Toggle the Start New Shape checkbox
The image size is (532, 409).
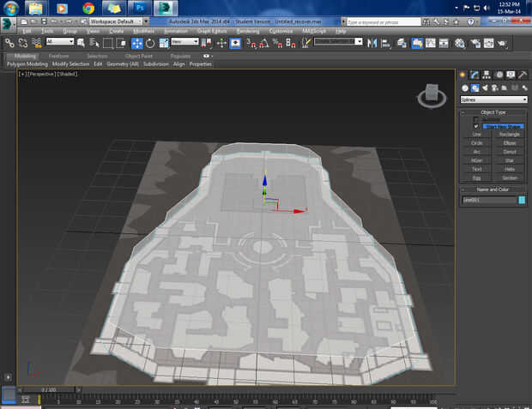tap(477, 126)
